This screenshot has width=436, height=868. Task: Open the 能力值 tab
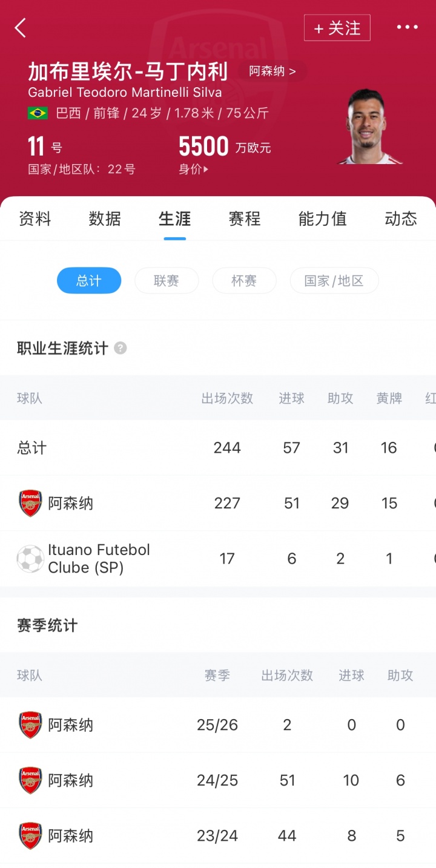(322, 219)
